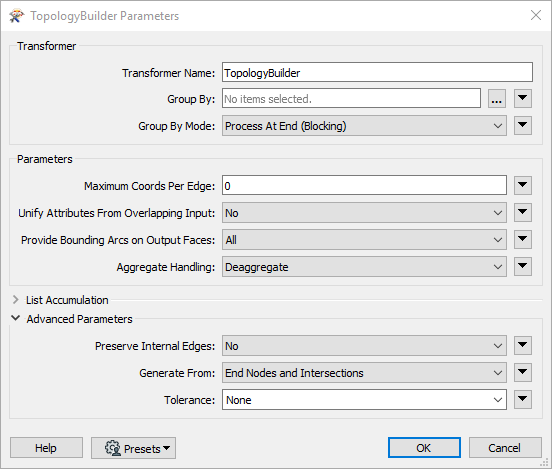The image size is (552, 469).
Task: Open the arrow menu beside Generate From
Action: tap(523, 373)
